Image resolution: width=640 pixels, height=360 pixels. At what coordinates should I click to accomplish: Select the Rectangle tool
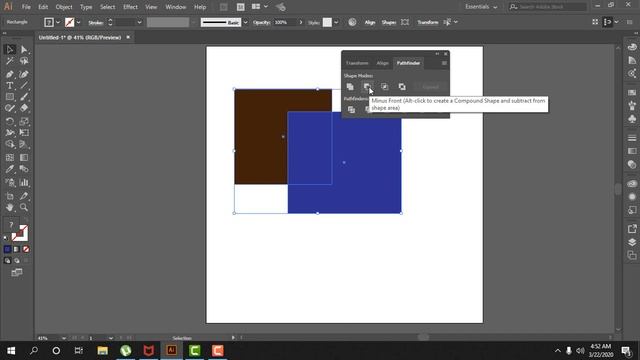(10, 97)
